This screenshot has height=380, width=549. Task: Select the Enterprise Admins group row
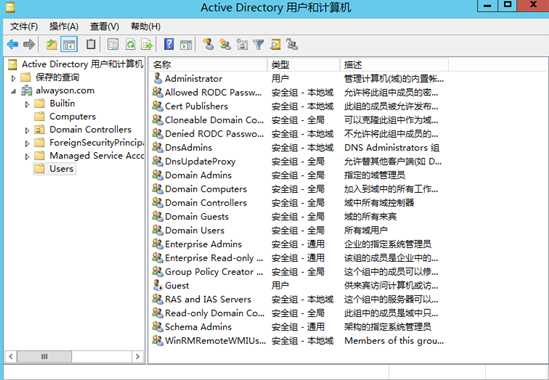point(298,244)
